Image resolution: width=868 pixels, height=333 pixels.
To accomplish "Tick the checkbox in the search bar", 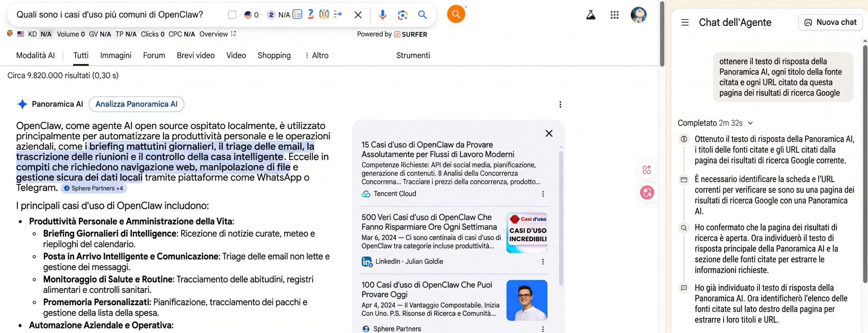I will pyautogui.click(x=232, y=15).
